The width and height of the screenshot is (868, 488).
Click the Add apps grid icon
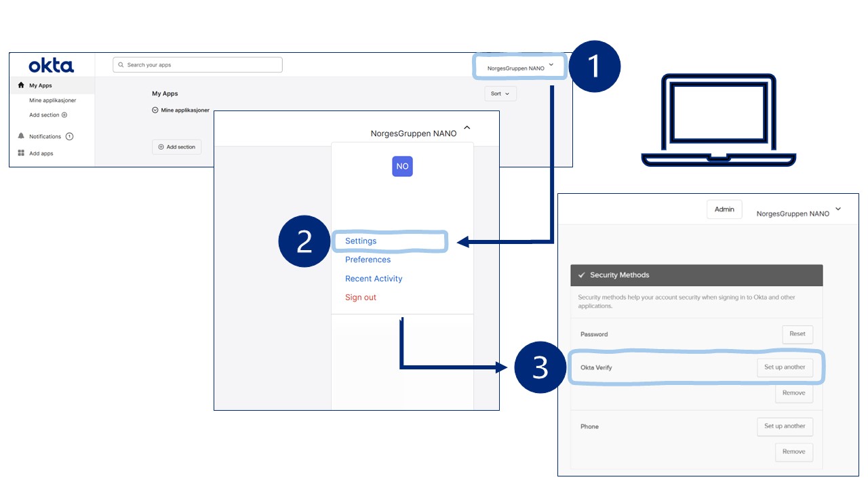point(21,153)
